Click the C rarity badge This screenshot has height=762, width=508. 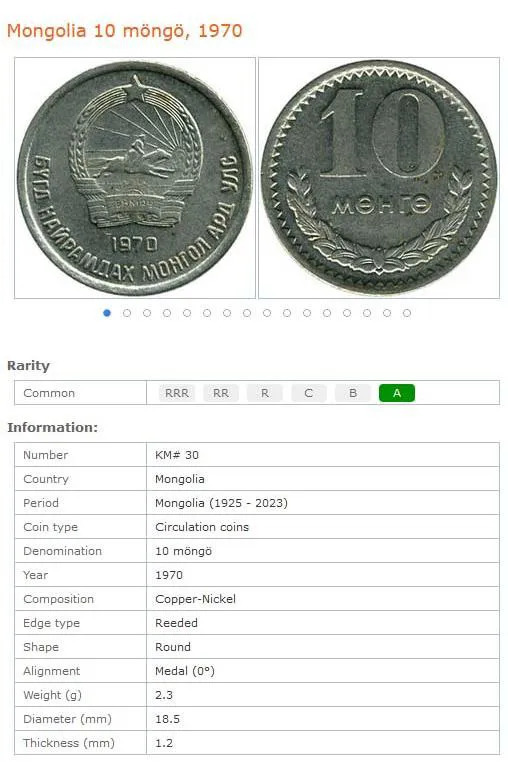309,393
